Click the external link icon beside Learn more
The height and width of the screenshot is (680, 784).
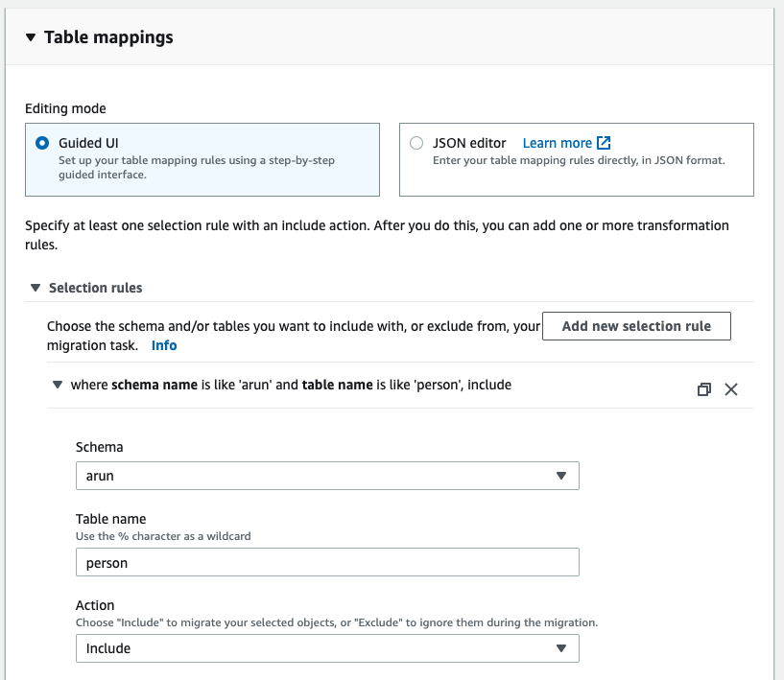pos(604,143)
